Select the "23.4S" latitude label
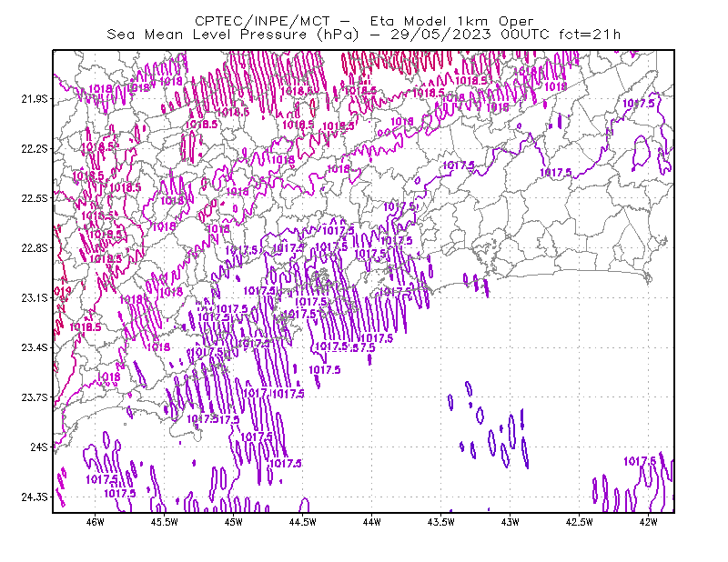The image size is (728, 562). pos(35,347)
